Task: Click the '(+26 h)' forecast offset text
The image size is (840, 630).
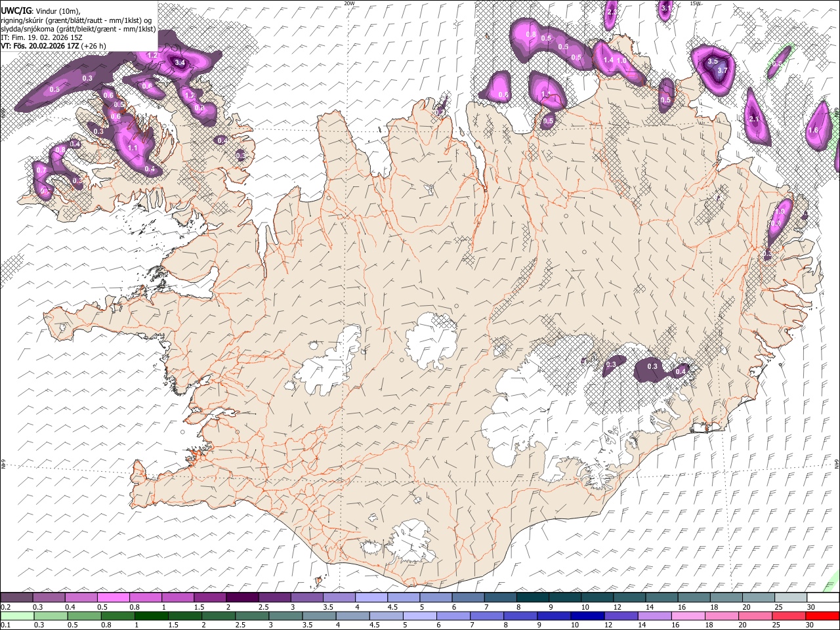Action: click(x=93, y=46)
